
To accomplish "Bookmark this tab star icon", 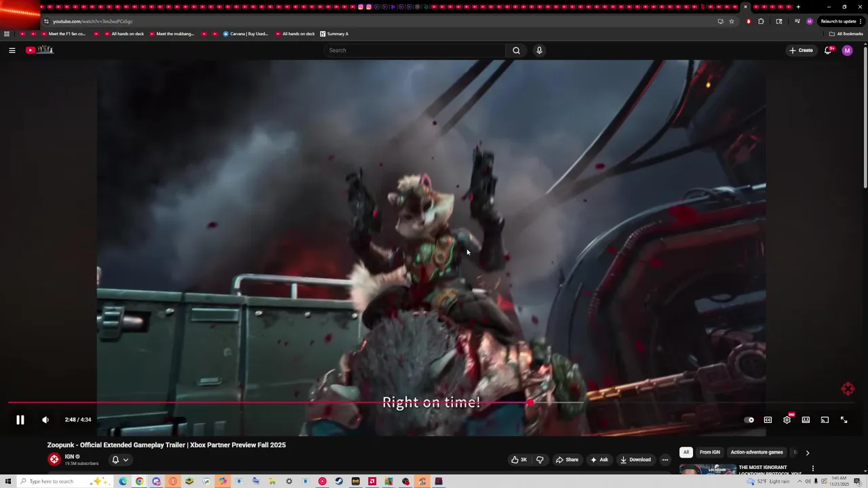I will click(x=732, y=21).
